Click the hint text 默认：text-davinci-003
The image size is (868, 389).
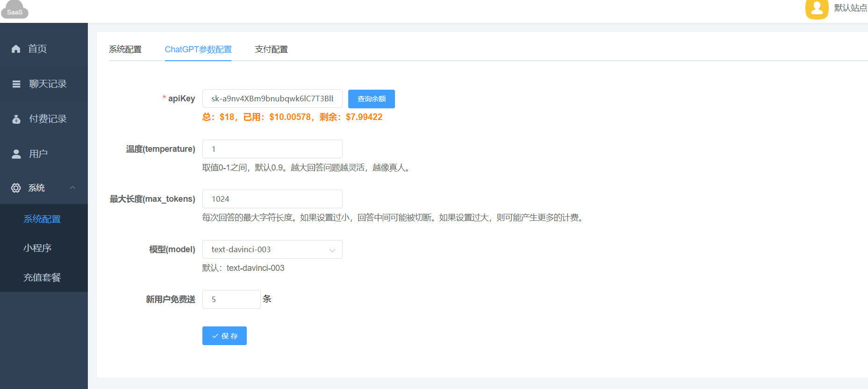tap(243, 268)
